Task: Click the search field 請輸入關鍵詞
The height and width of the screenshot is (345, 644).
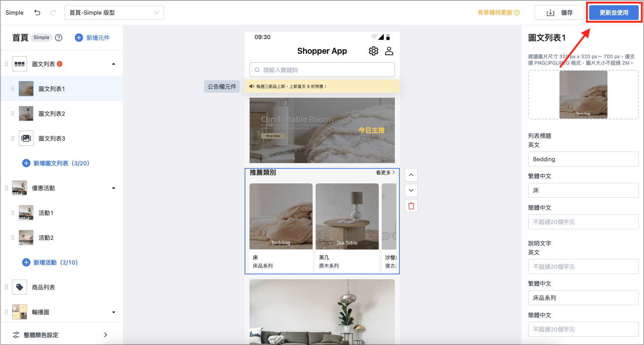Action: (x=322, y=70)
